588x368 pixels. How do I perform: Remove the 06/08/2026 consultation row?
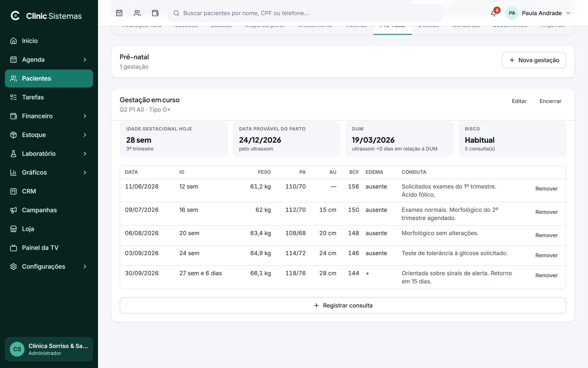(x=546, y=235)
